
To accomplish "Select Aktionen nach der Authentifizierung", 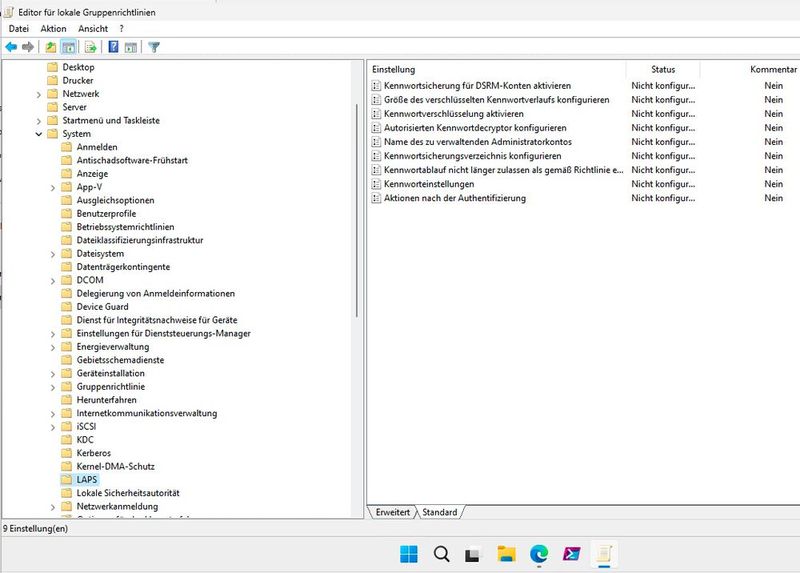I will pyautogui.click(x=455, y=198).
